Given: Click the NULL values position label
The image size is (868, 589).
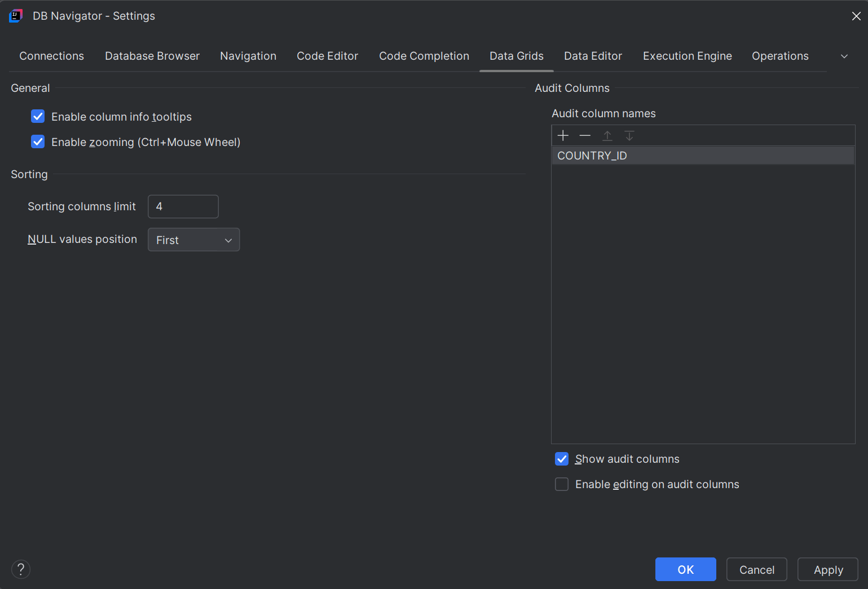Looking at the screenshot, I should pyautogui.click(x=82, y=239).
